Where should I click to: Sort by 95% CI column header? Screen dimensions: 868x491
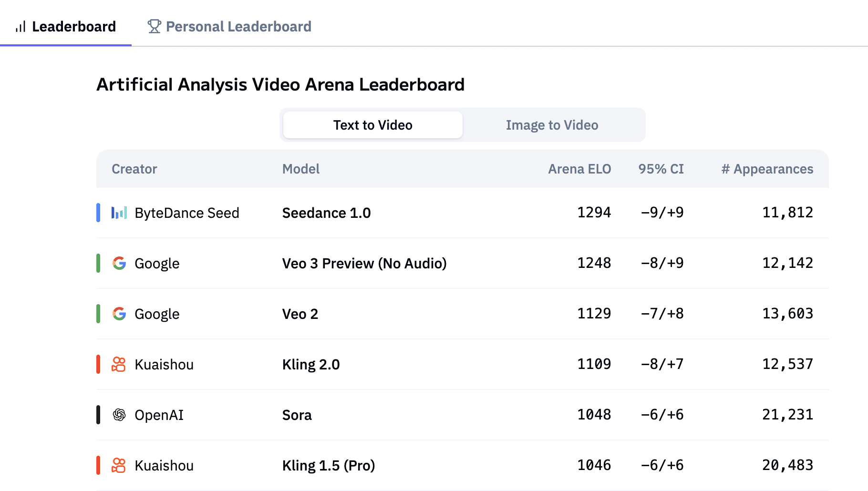coord(661,169)
